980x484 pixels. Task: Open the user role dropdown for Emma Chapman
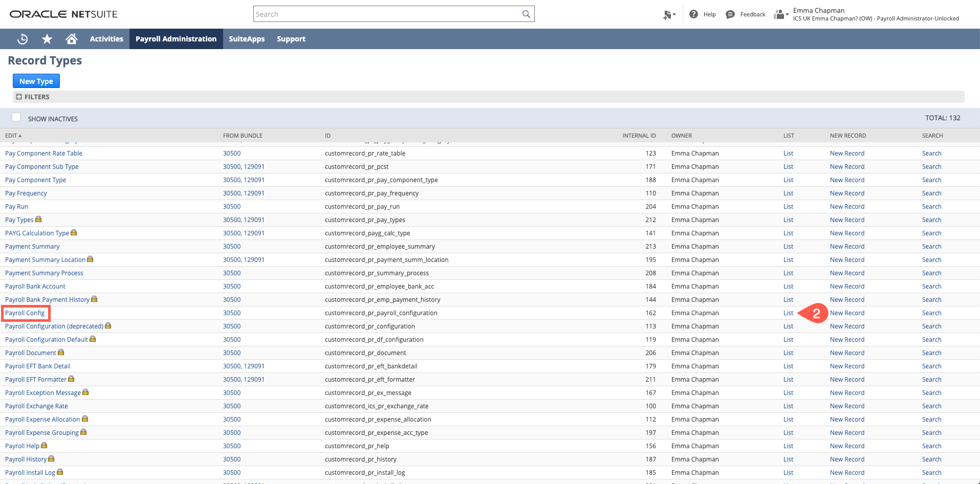tap(788, 15)
